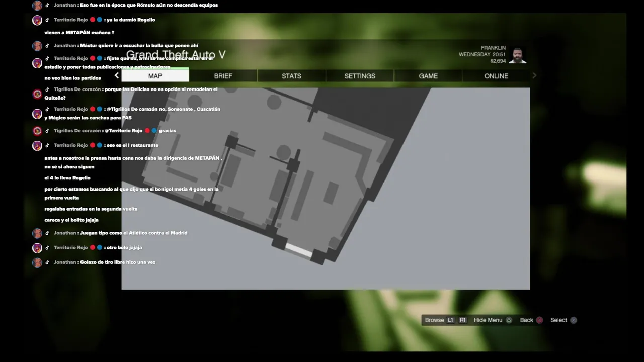Click the Back label

click(527, 320)
